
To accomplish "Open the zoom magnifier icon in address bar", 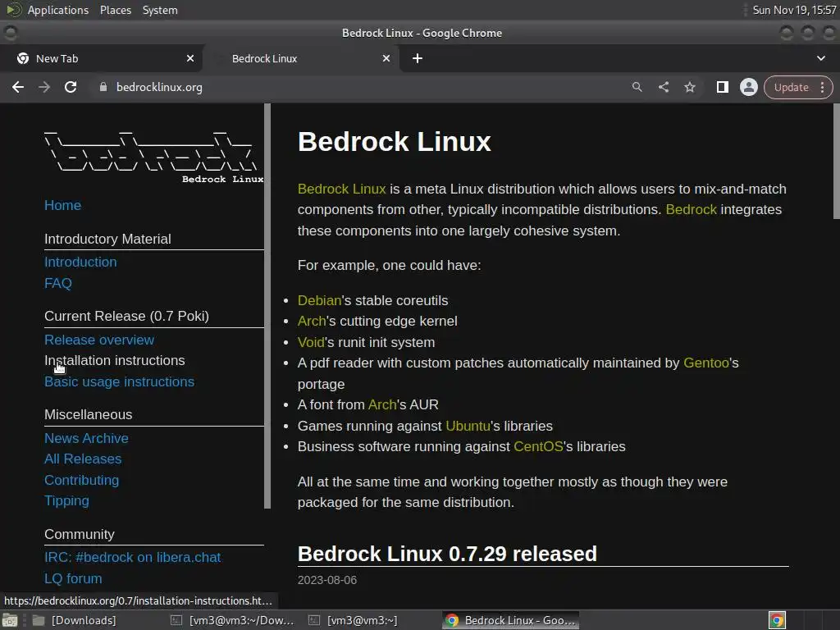I will (637, 87).
